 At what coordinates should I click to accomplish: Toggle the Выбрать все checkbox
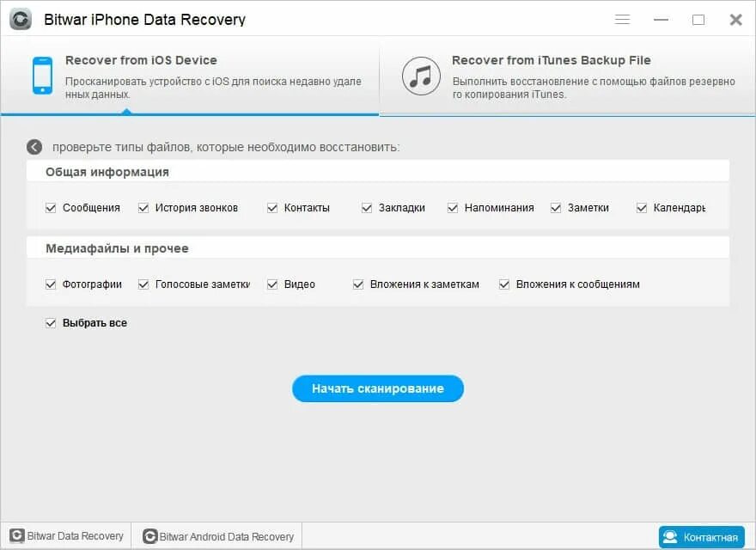click(x=51, y=323)
